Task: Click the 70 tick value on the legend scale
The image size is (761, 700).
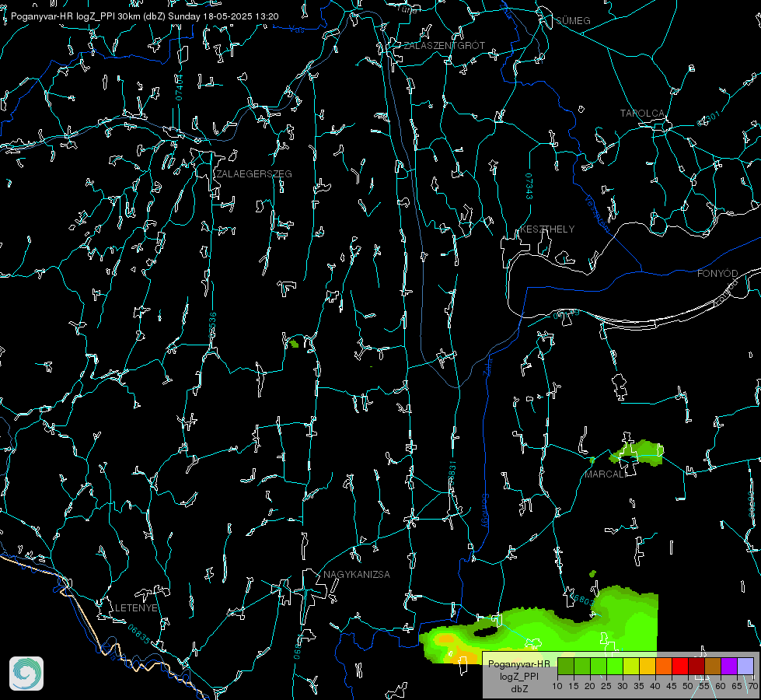Action: (x=752, y=686)
